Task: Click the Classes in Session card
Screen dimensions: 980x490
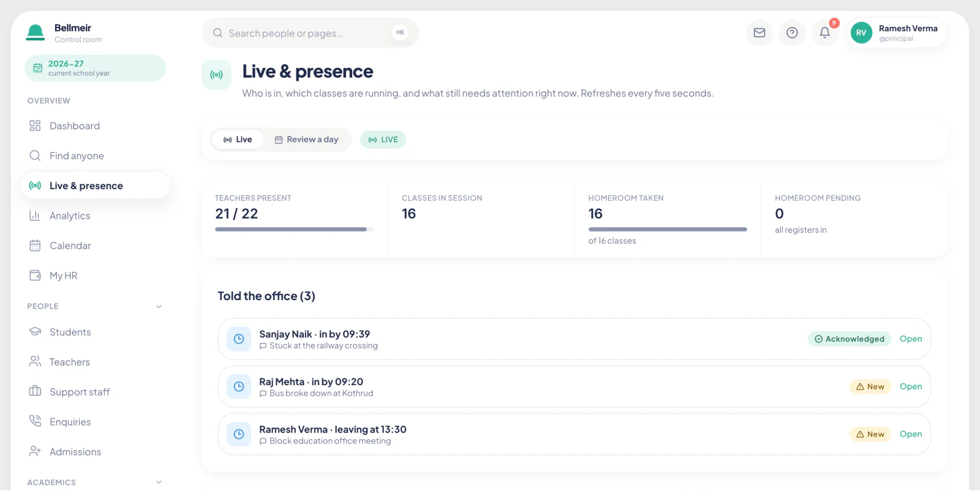Action: point(481,219)
